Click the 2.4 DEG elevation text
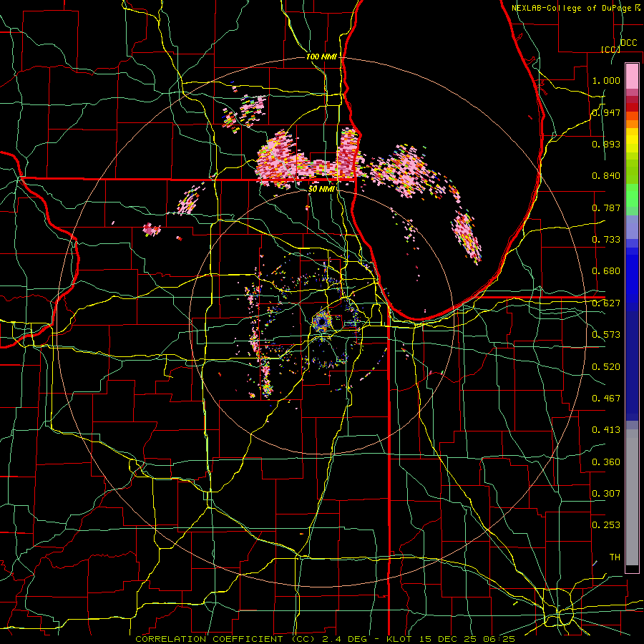 click(x=345, y=639)
